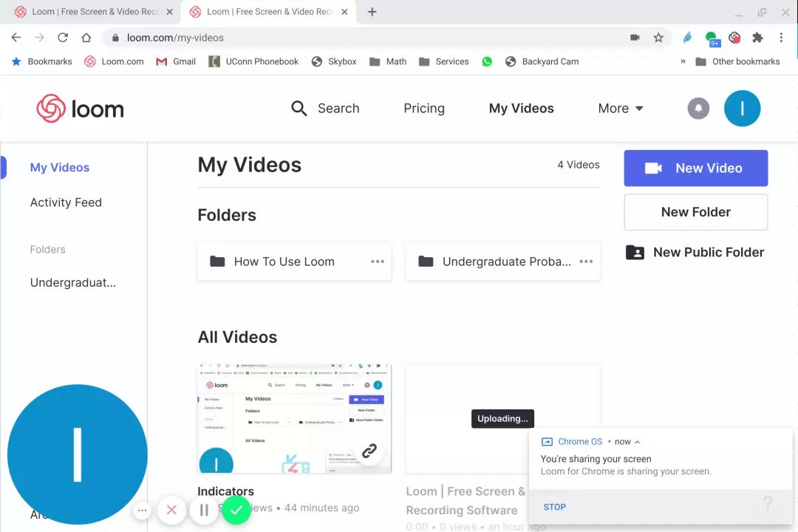The width and height of the screenshot is (798, 532).
Task: Click the green chat extension icon
Action: point(712,38)
